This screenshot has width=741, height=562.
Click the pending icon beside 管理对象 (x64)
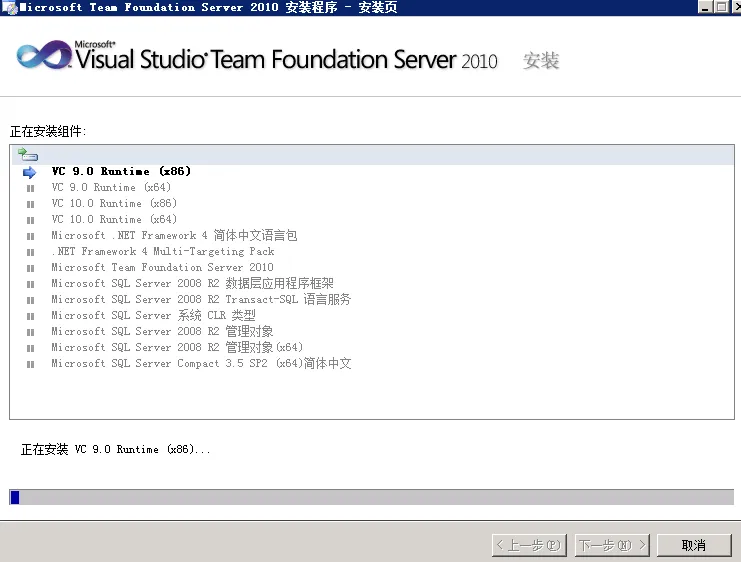[x=31, y=348]
